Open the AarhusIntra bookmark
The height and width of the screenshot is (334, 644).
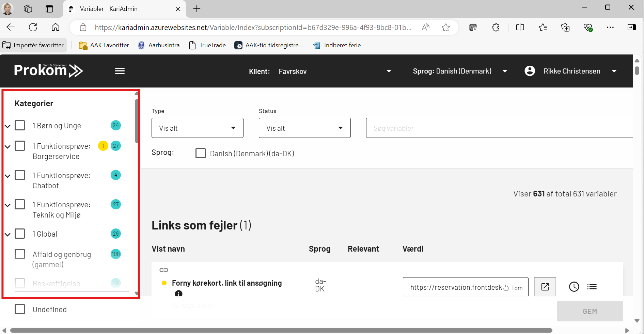pyautogui.click(x=159, y=45)
